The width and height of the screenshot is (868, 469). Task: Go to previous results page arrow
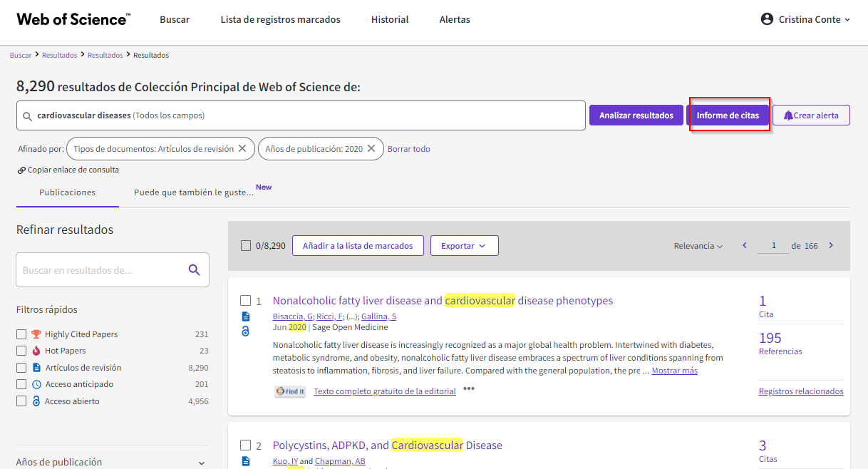pyautogui.click(x=745, y=245)
